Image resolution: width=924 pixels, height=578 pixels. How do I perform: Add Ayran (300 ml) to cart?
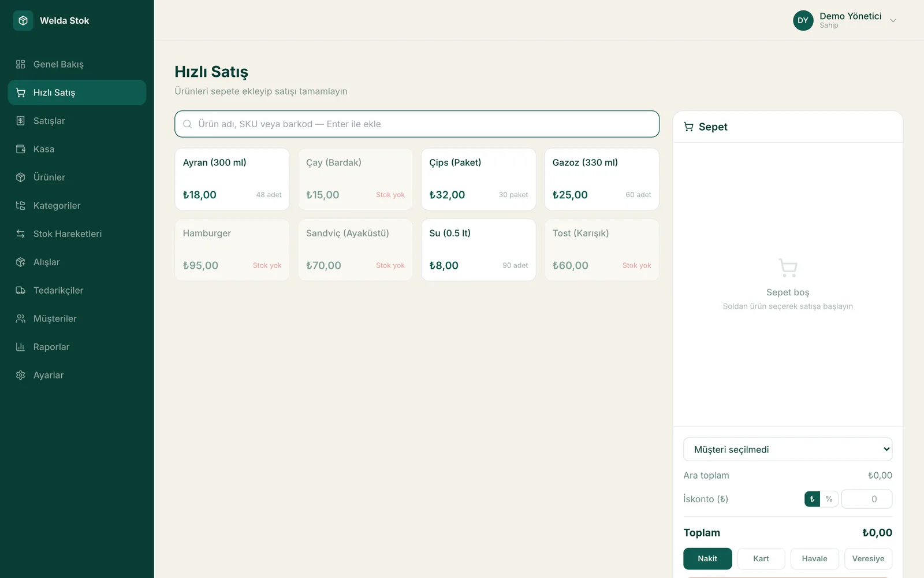(232, 179)
